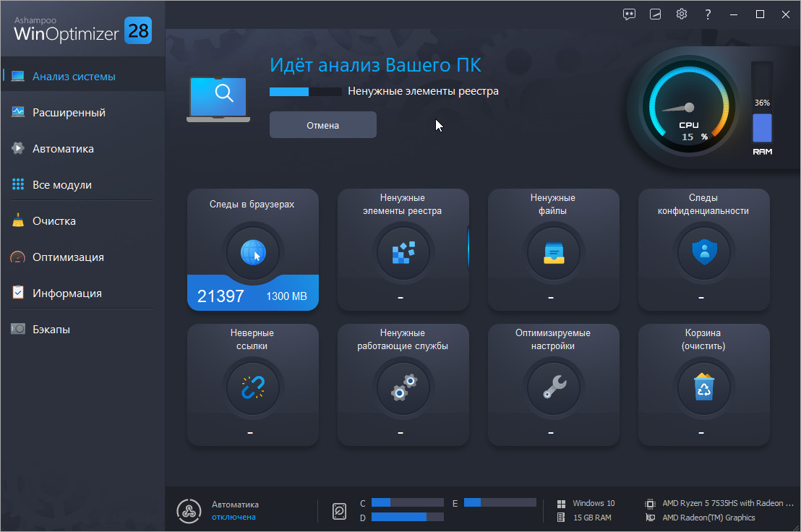The width and height of the screenshot is (801, 532).
Task: Open the Расширенный sidebar section
Action: (x=69, y=113)
